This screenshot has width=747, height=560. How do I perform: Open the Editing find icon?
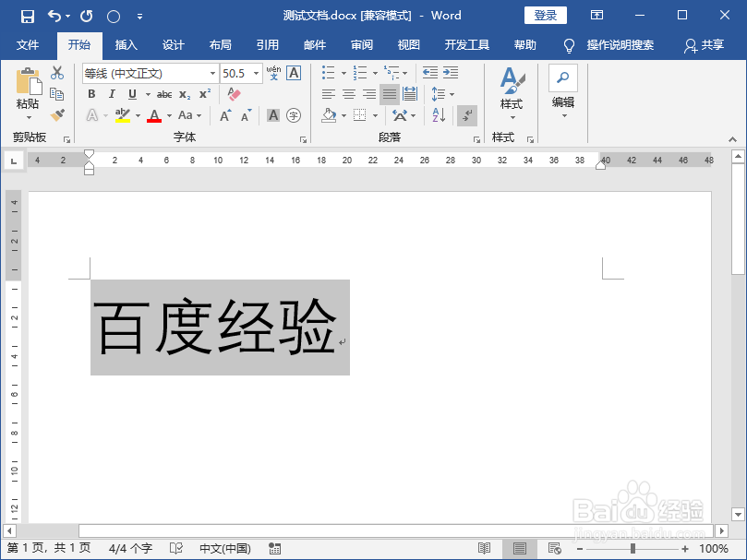pos(563,77)
